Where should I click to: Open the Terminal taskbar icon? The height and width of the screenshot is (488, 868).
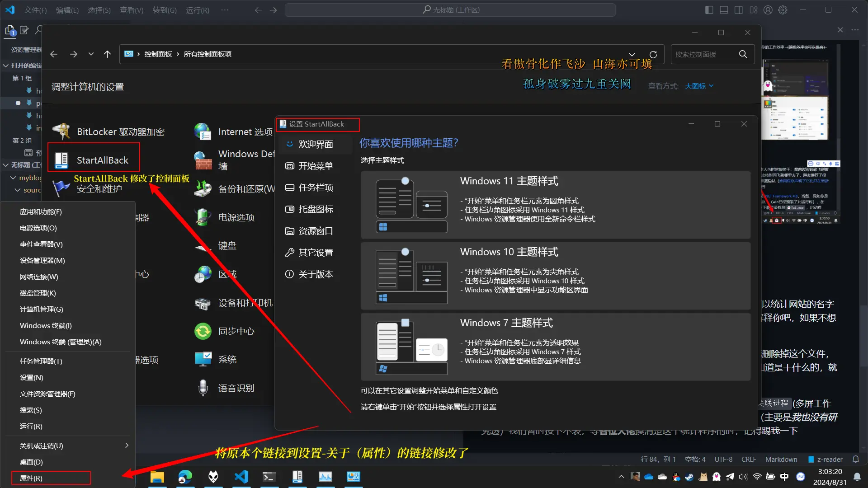269,477
